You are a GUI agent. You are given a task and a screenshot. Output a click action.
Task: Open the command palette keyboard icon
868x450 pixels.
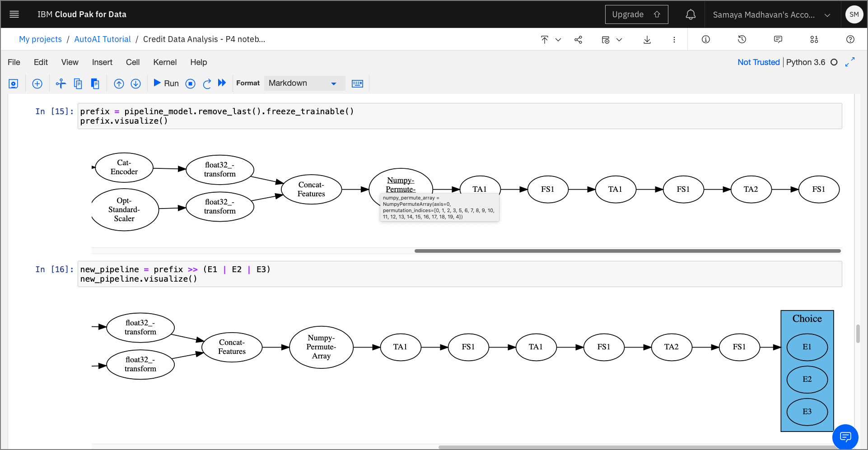click(357, 84)
